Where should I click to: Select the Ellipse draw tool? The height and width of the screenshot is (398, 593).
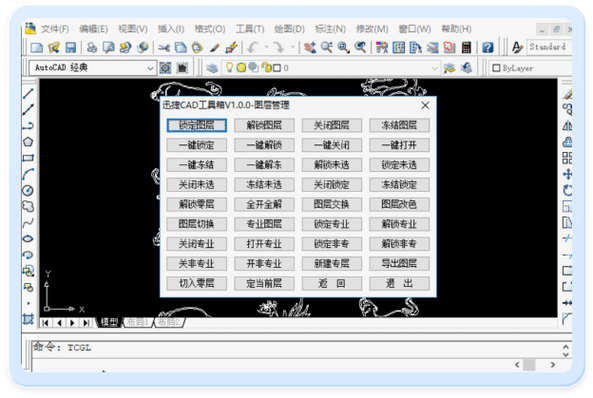point(28,239)
